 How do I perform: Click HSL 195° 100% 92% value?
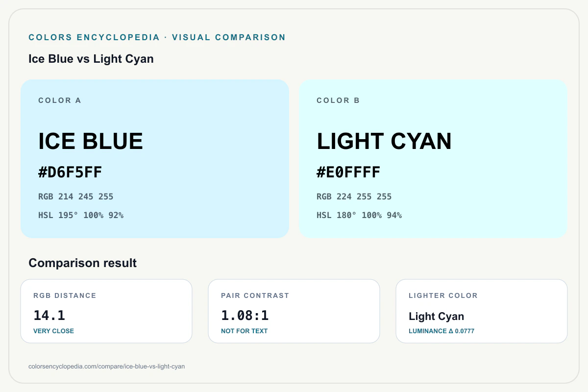tap(81, 215)
